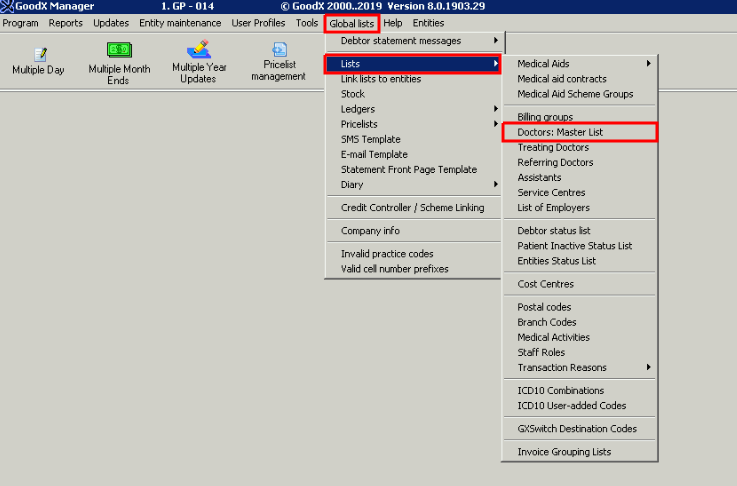Open Treating Doctors list
The image size is (737, 486).
(580, 148)
